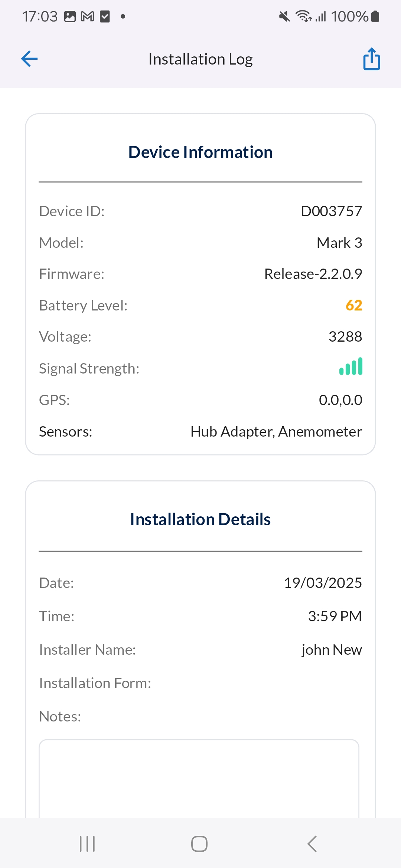401x868 pixels.
Task: Tap the blue back arrow
Action: coord(29,59)
